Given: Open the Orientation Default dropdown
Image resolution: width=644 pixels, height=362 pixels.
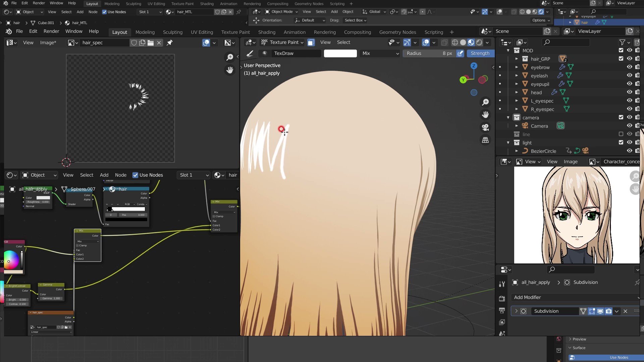Looking at the screenshot, I should 310,20.
